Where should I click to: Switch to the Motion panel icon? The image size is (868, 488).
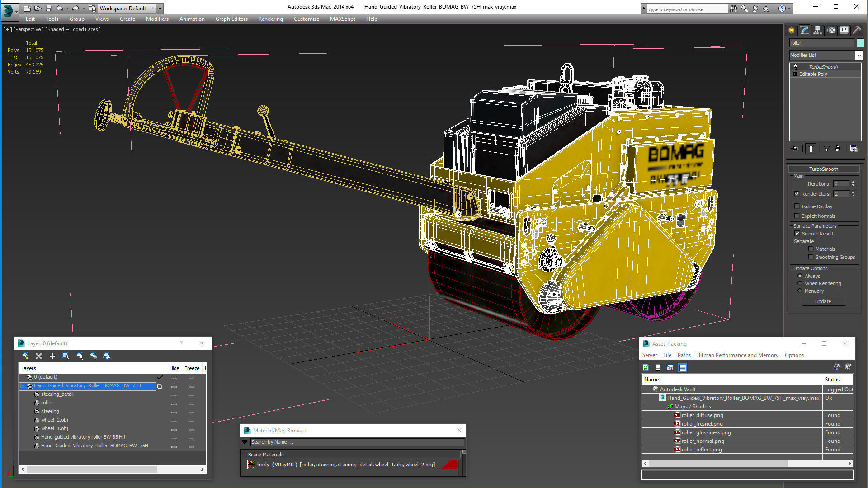coord(831,30)
